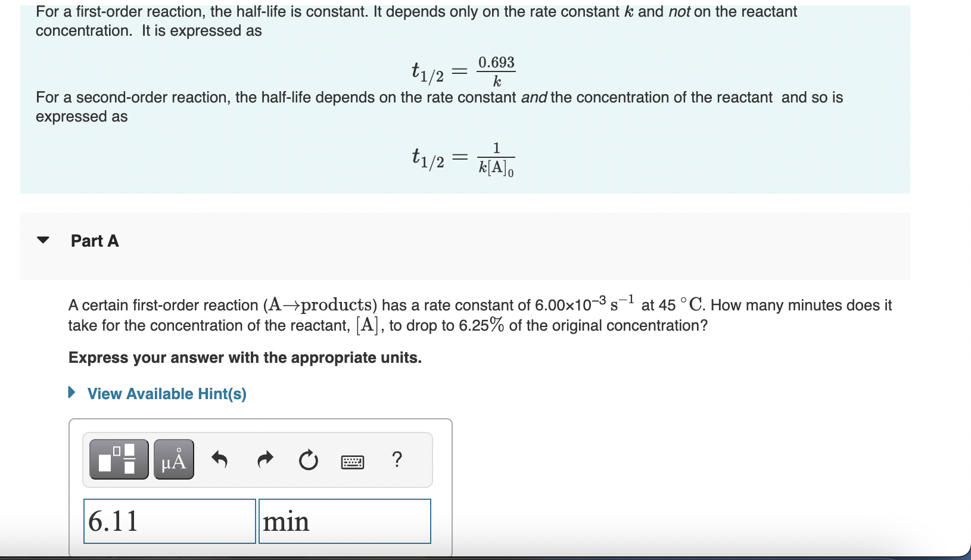The image size is (971, 560).
Task: Click the black triangle next to Part A
Action: point(43,241)
